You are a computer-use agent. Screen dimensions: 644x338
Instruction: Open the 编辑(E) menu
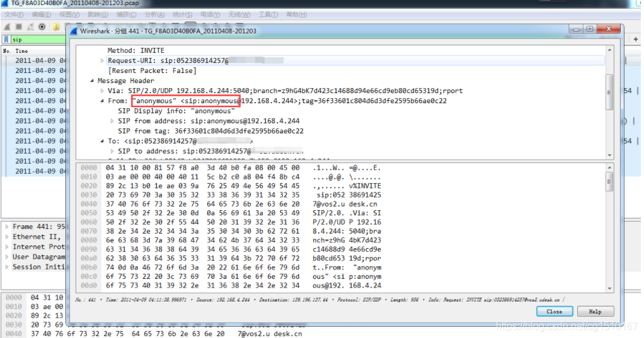pyautogui.click(x=42, y=14)
